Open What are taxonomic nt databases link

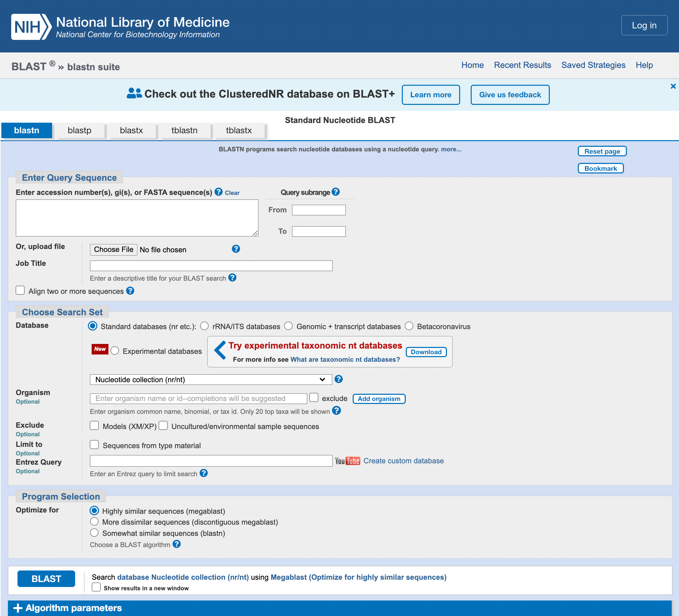(345, 359)
